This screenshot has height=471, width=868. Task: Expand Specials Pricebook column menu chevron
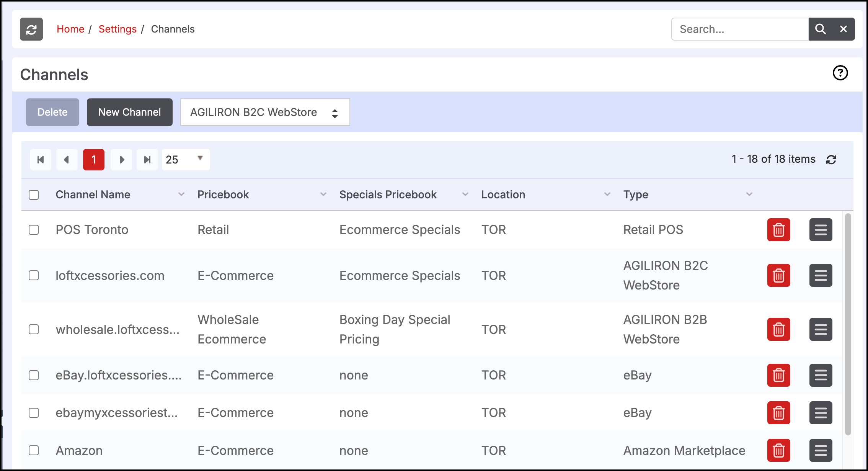pyautogui.click(x=465, y=195)
